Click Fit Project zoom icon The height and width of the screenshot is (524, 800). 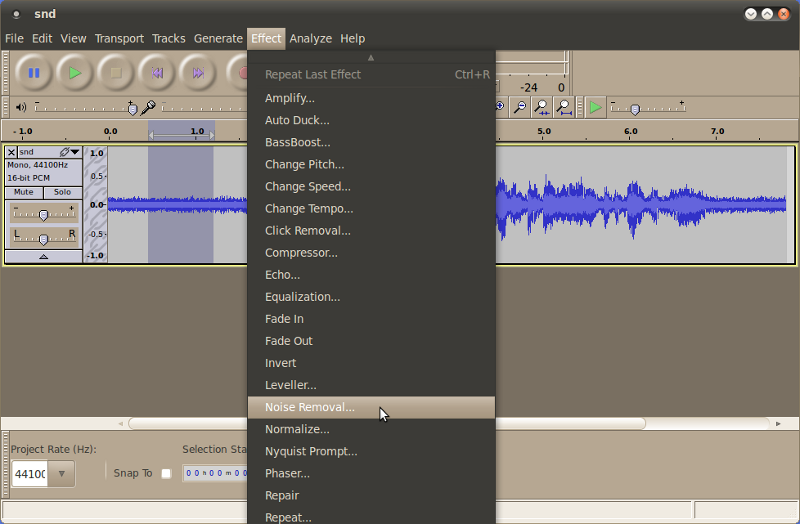564,107
